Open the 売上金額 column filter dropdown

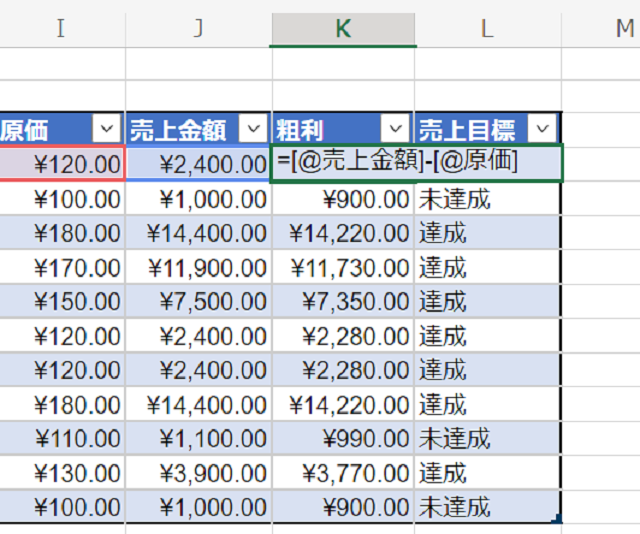[254, 129]
